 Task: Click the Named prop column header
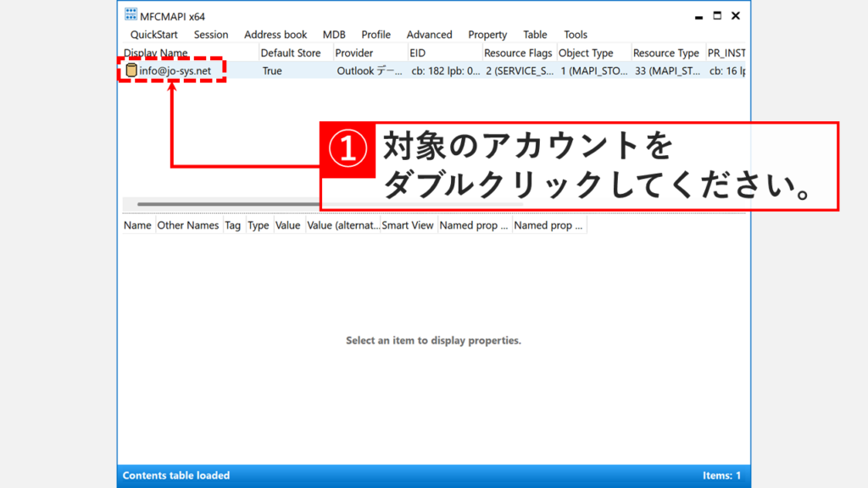click(x=473, y=225)
